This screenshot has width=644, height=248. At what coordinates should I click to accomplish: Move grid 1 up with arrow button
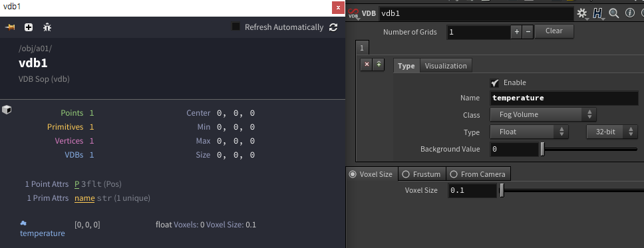pos(379,64)
